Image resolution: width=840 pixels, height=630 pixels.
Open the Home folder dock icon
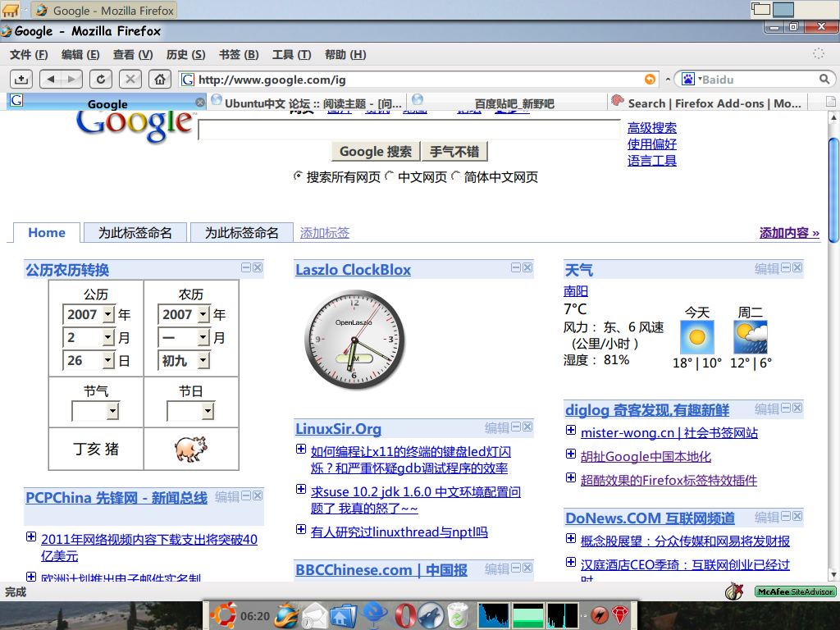tap(343, 615)
